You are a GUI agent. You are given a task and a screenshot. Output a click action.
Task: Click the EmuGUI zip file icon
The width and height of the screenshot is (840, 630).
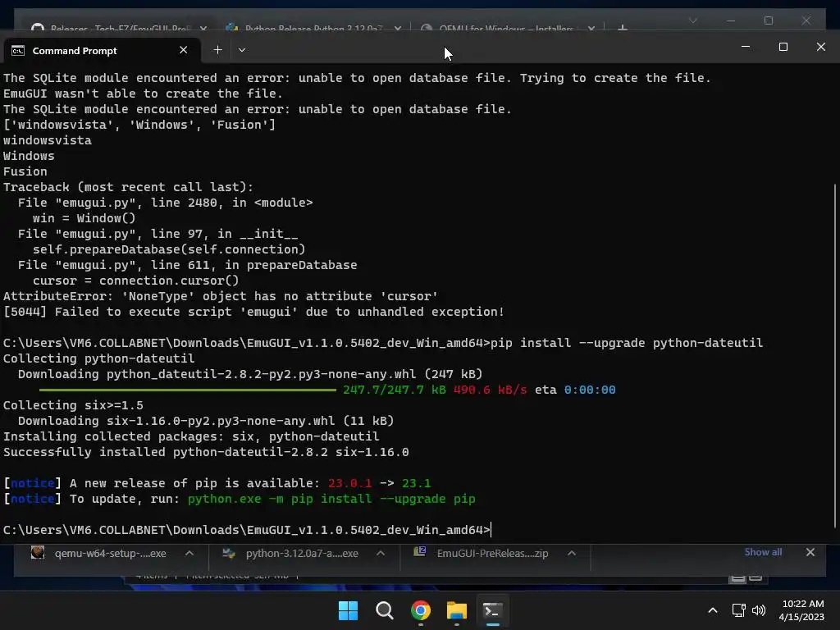coord(419,552)
